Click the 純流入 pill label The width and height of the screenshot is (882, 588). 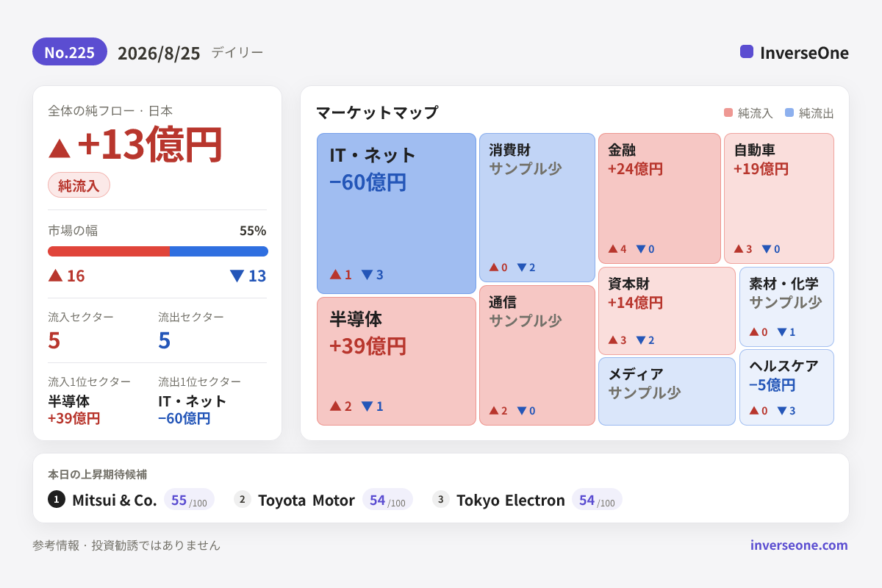tap(79, 184)
